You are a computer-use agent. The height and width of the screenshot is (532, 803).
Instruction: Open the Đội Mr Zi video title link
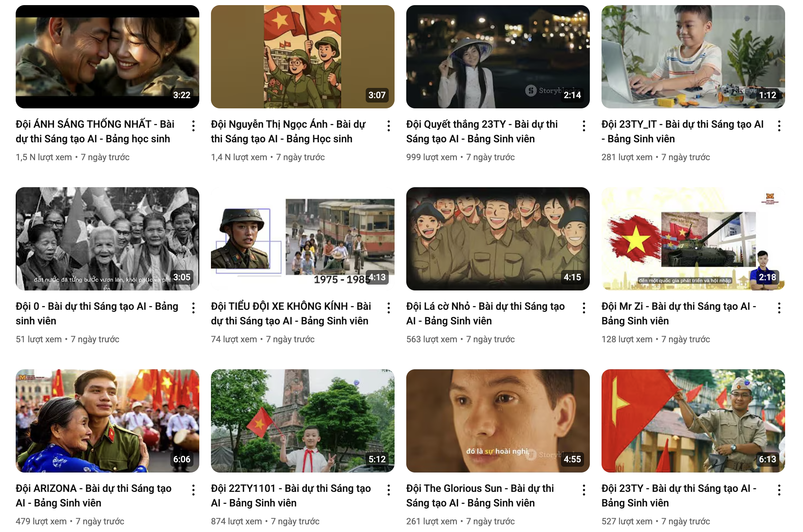(679, 313)
